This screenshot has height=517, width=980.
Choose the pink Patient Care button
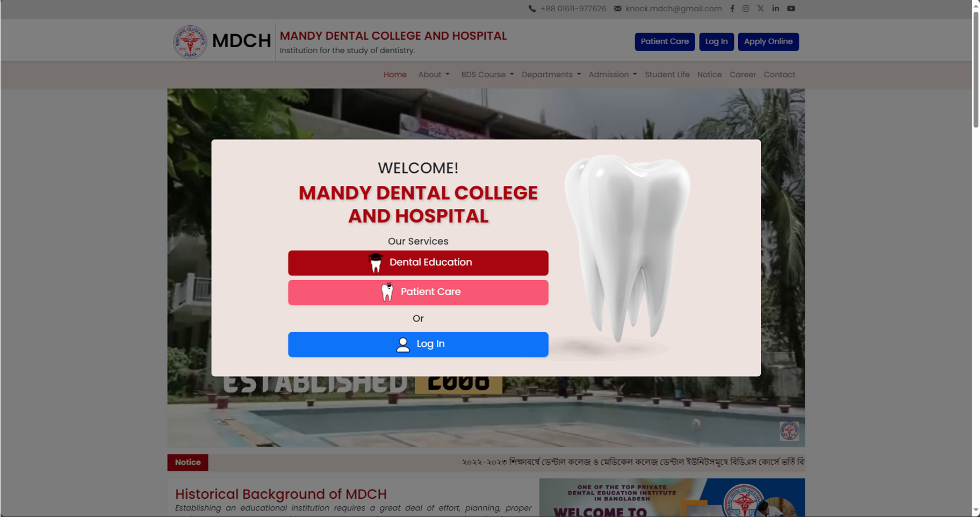click(x=418, y=293)
